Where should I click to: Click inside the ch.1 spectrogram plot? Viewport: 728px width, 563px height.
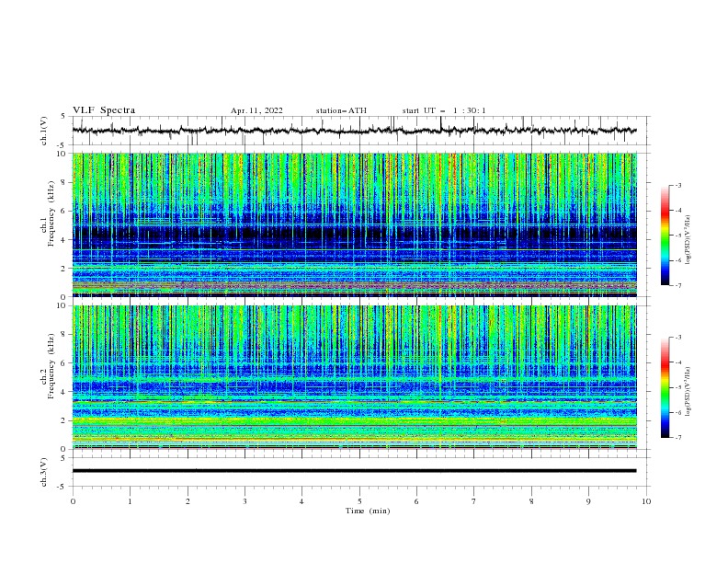355,224
